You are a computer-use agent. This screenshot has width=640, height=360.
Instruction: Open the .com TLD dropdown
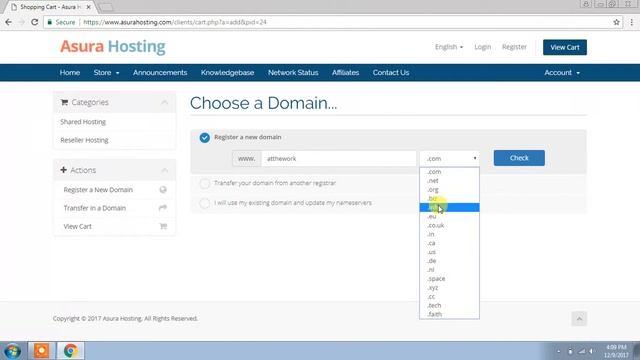click(449, 158)
